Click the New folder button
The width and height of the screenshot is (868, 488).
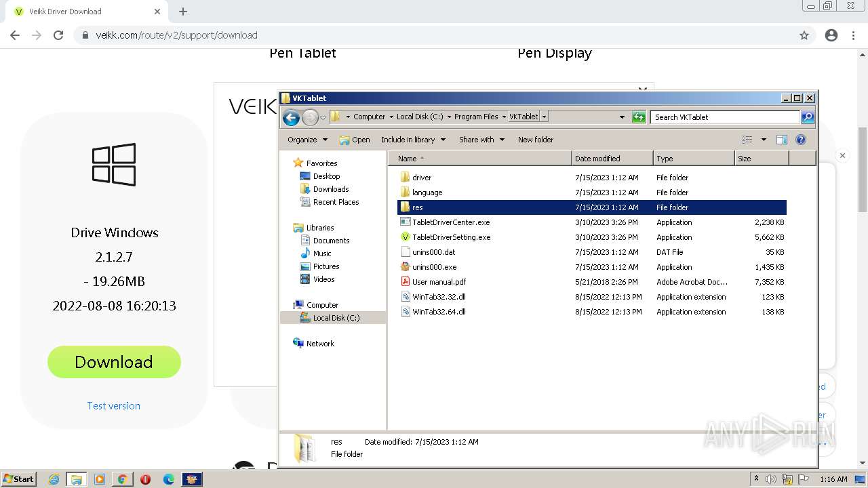click(x=536, y=140)
